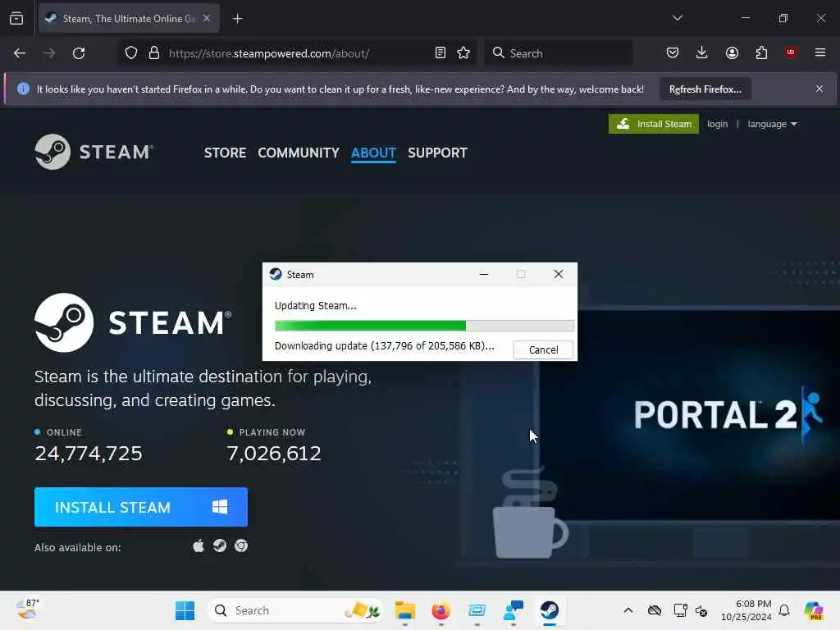Expand the language dropdown
Screen dimensions: 840x630
(x=772, y=125)
